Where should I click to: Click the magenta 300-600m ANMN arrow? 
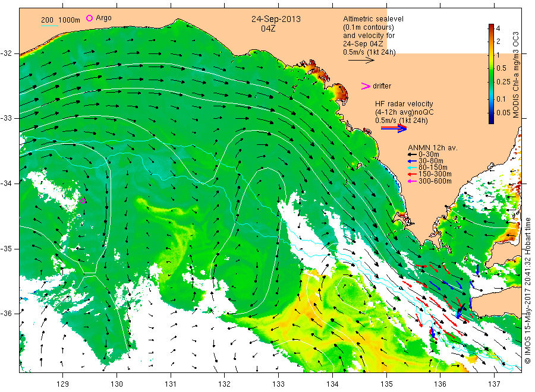[x=412, y=181]
